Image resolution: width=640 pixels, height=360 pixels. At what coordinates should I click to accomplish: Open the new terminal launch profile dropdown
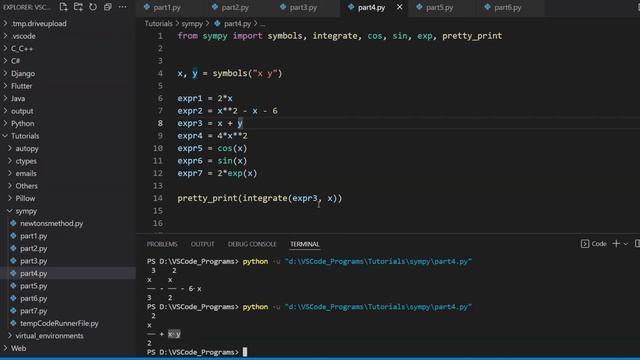pyautogui.click(x=626, y=244)
